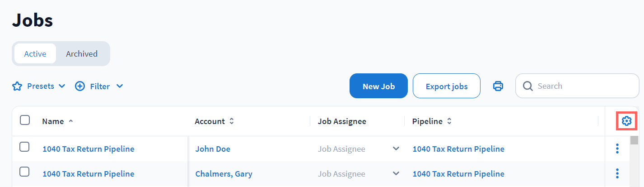Check the John Doe job row checkbox
644x187 pixels.
[25, 147]
